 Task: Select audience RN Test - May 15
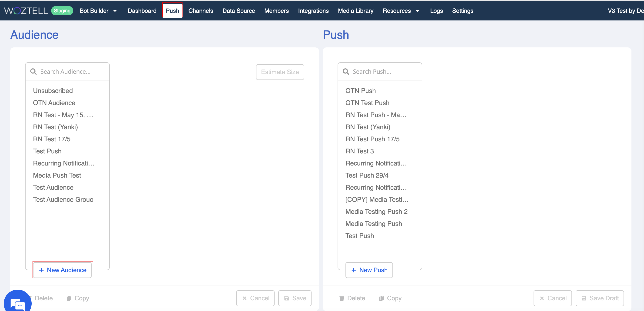click(63, 115)
